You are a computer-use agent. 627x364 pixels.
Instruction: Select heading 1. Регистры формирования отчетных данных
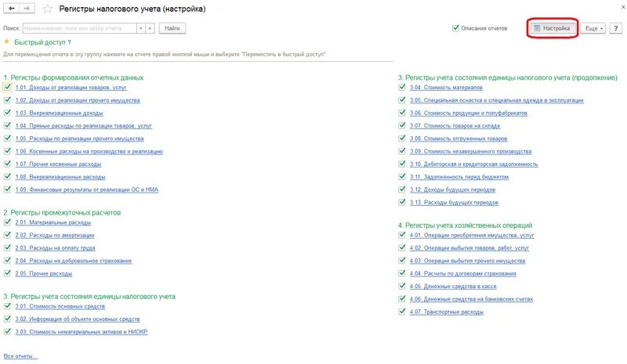(73, 77)
